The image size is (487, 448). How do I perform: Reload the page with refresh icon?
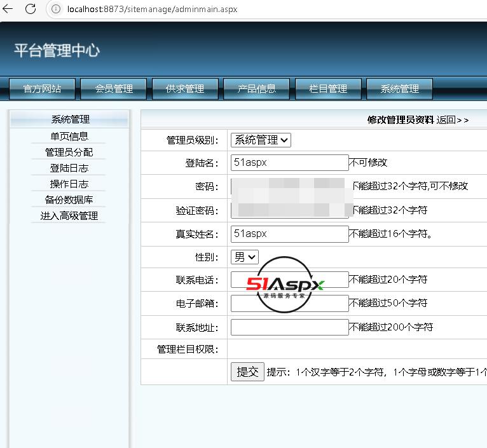point(30,10)
